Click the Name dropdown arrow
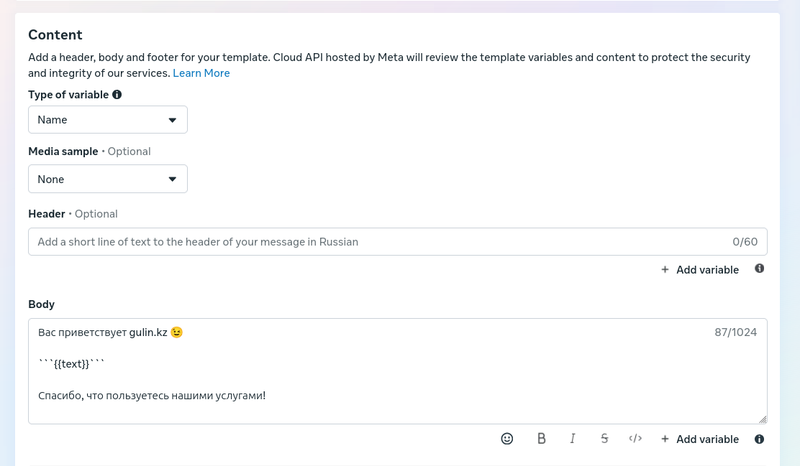 [x=172, y=120]
